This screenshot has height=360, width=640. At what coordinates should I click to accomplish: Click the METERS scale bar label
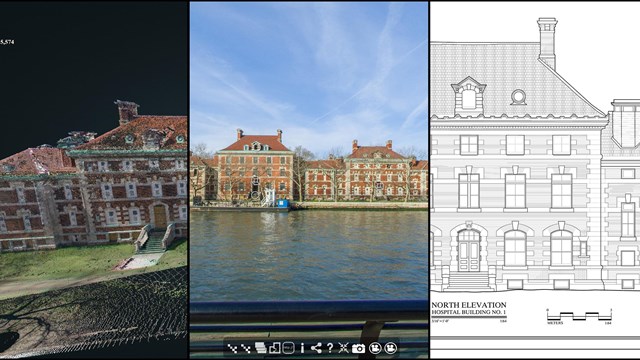(555, 323)
